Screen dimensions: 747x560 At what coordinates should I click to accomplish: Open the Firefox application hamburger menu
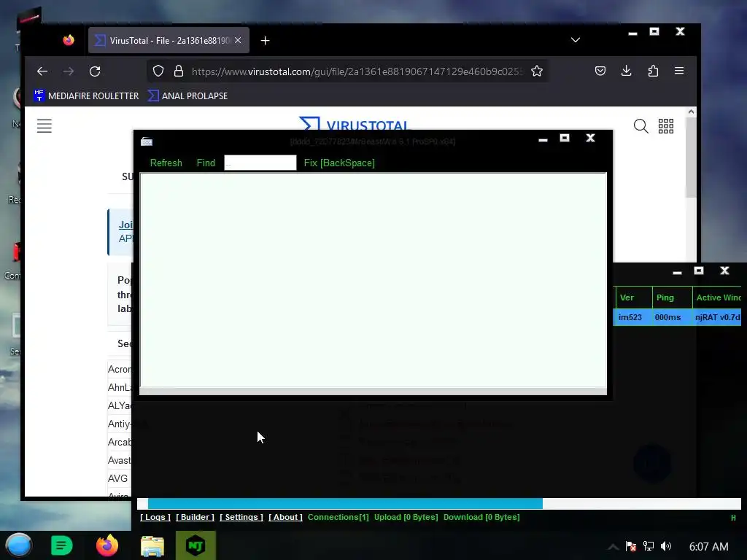coord(679,71)
